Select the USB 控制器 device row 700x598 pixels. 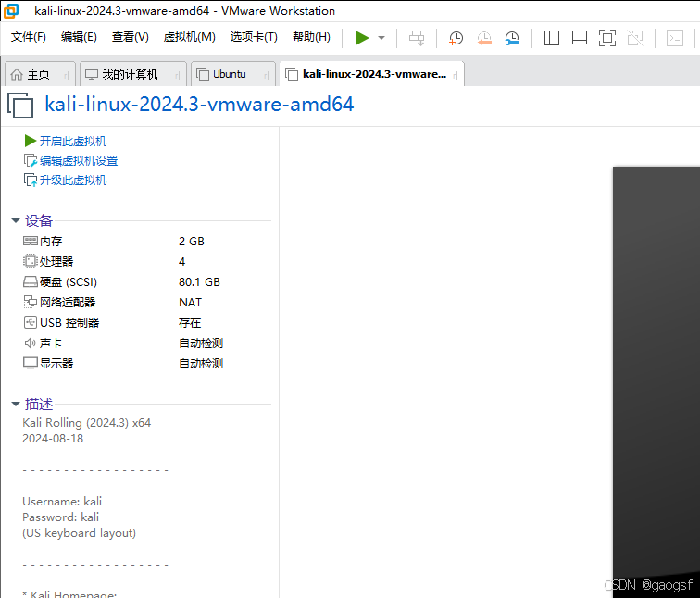(146, 323)
